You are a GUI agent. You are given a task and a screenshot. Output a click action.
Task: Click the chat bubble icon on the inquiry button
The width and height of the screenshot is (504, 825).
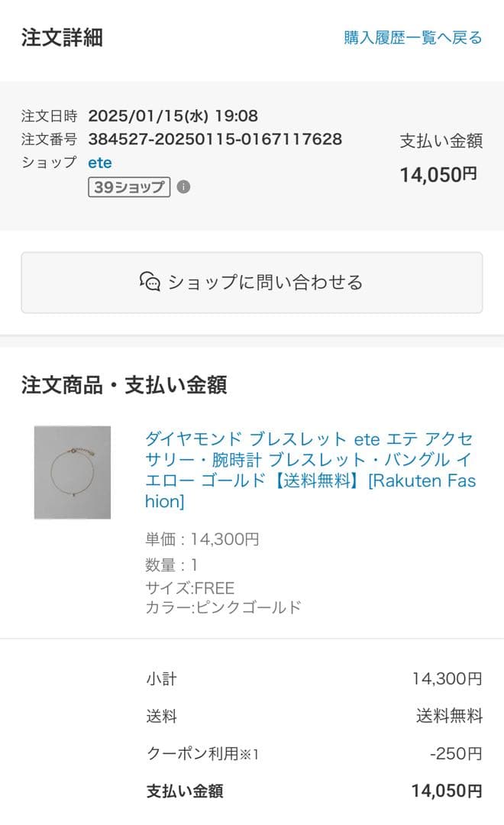pos(150,283)
